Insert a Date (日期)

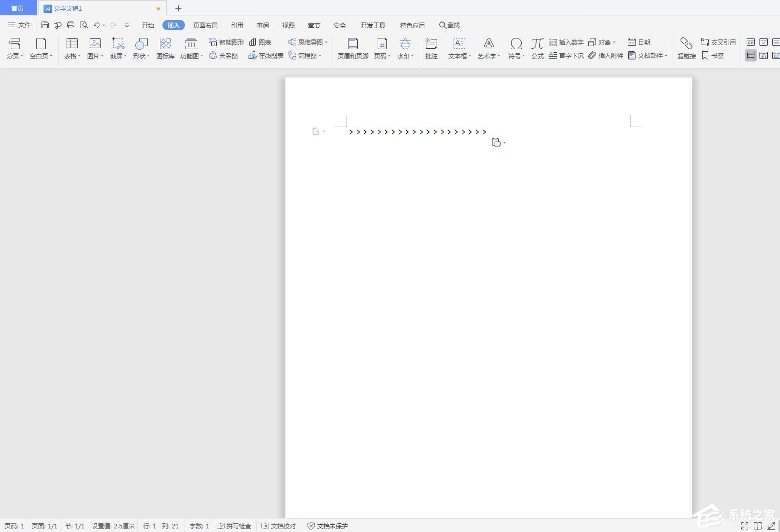click(639, 42)
